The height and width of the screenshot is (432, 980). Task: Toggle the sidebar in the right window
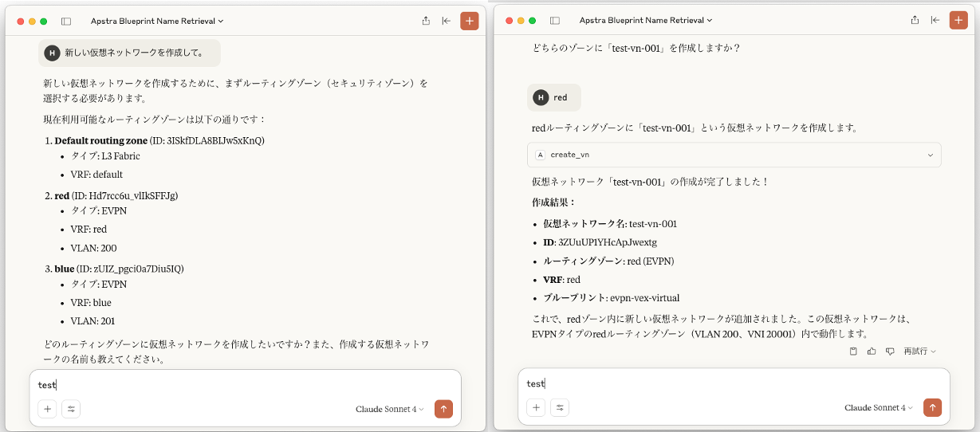555,21
